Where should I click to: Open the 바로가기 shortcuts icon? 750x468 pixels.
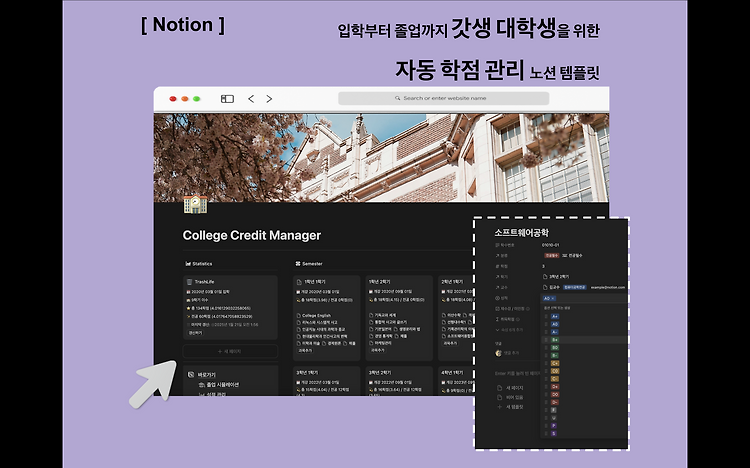point(191,375)
